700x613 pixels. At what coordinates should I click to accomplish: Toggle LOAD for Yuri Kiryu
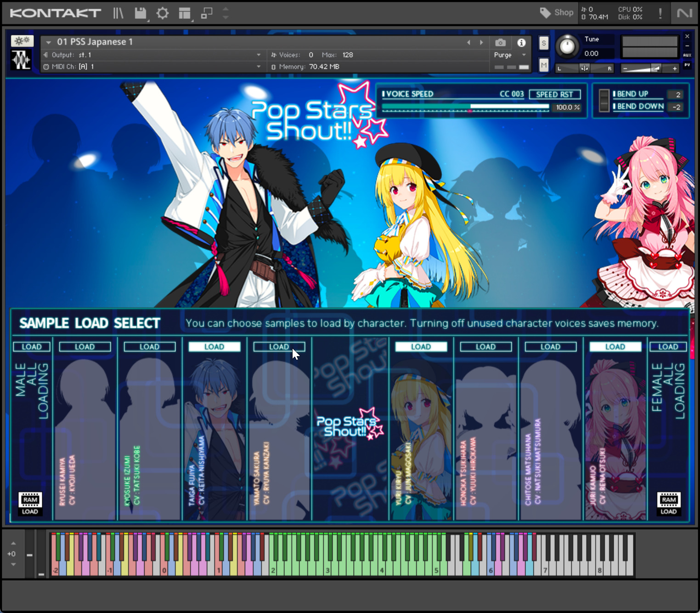click(421, 347)
